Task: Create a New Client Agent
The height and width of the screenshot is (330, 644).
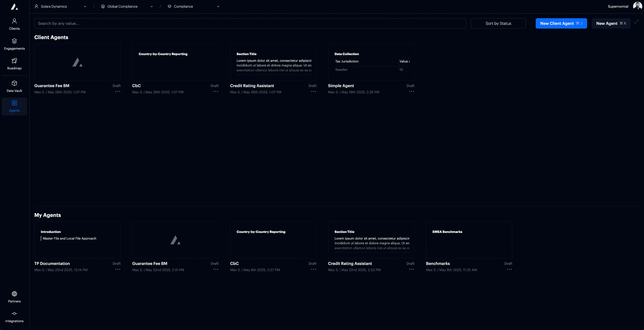Action: click(x=561, y=23)
